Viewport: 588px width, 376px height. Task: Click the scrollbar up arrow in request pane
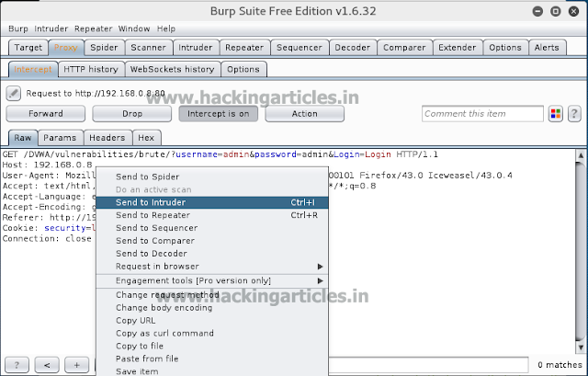click(581, 155)
